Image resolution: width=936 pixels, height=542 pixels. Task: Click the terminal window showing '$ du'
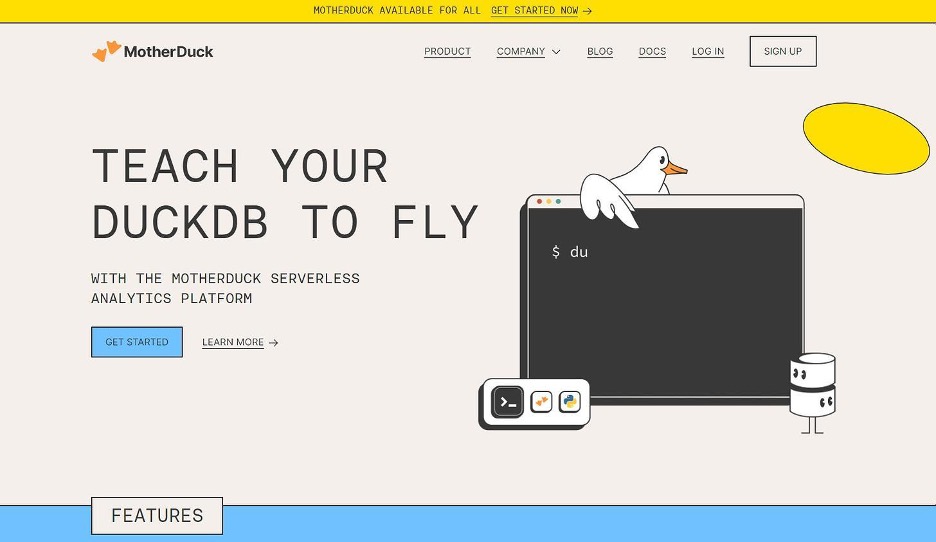pyautogui.click(x=664, y=300)
